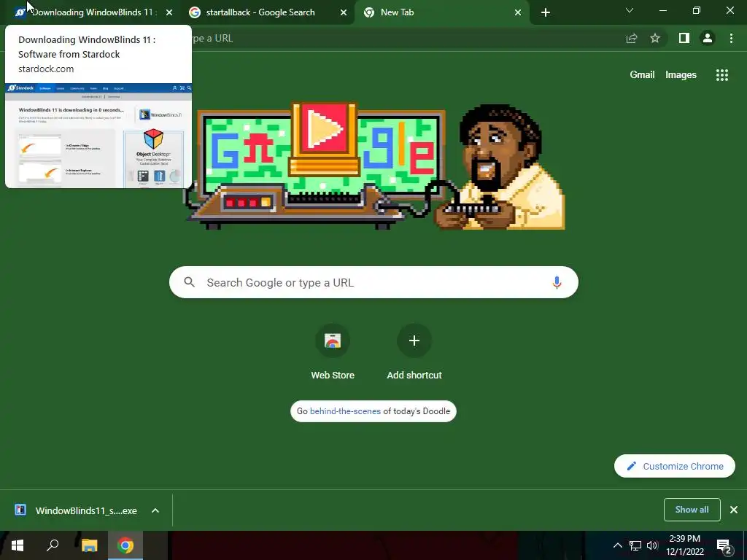This screenshot has height=560, width=747.
Task: Toggle the Chrome side panel
Action: [x=684, y=39]
